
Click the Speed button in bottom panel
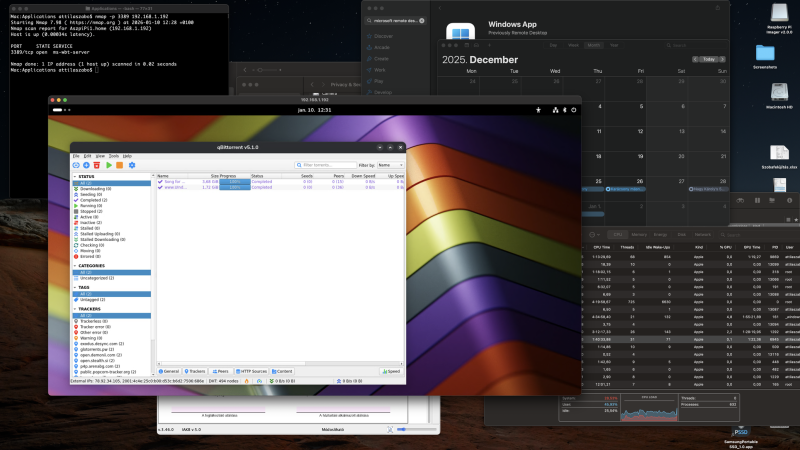point(391,371)
